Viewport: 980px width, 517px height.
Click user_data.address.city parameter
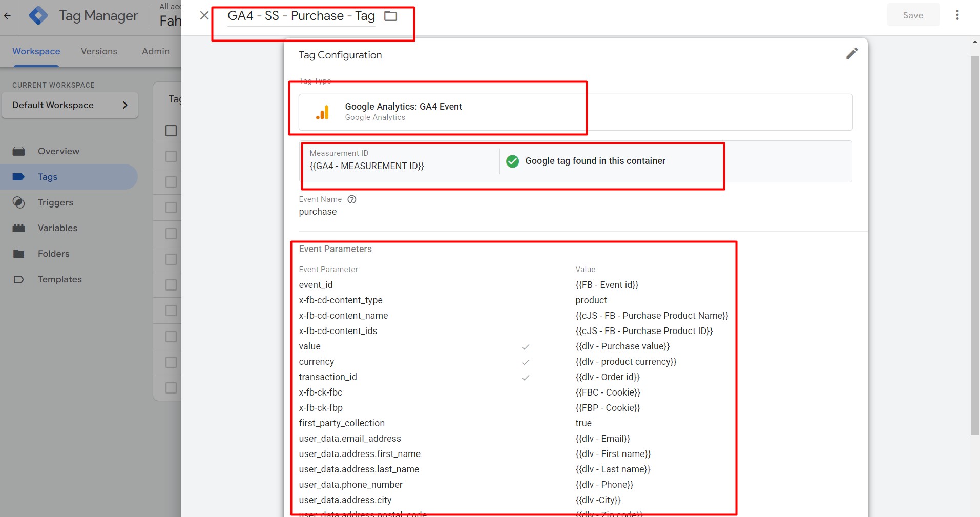tap(345, 500)
